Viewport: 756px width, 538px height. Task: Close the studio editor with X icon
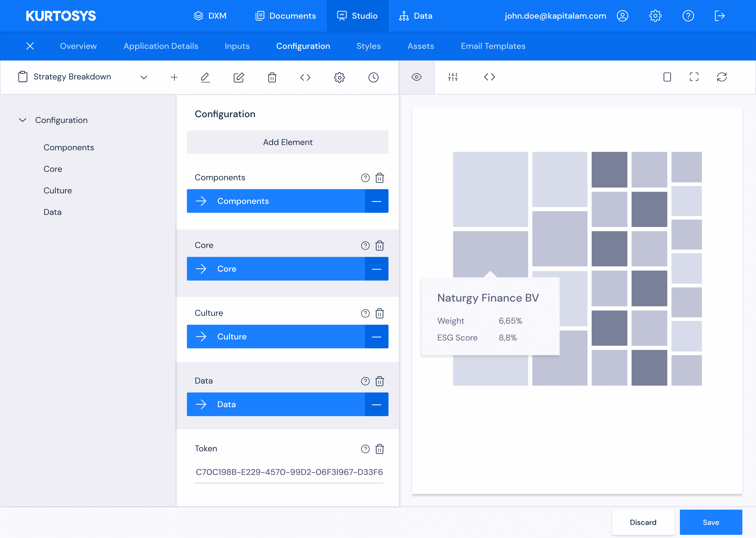pyautogui.click(x=30, y=46)
